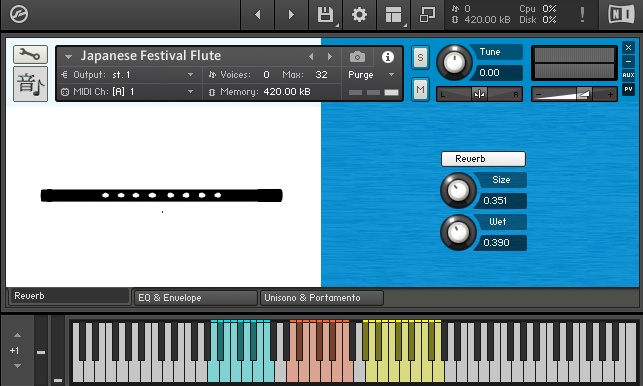Click the Native Instruments NI logo
This screenshot has height=386, width=643.
[621, 15]
